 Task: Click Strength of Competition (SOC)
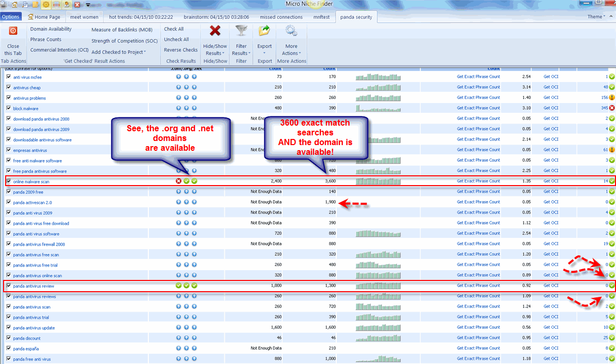[x=125, y=41]
